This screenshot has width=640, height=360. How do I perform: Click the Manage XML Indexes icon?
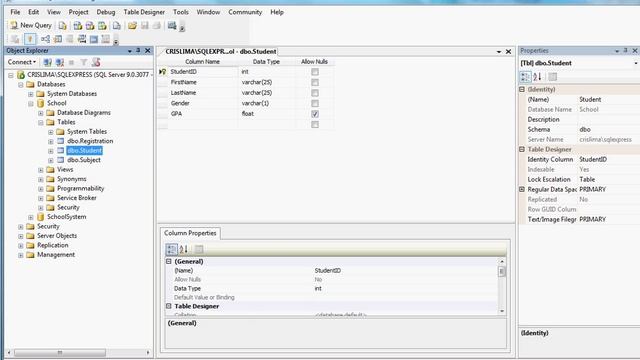(82, 39)
